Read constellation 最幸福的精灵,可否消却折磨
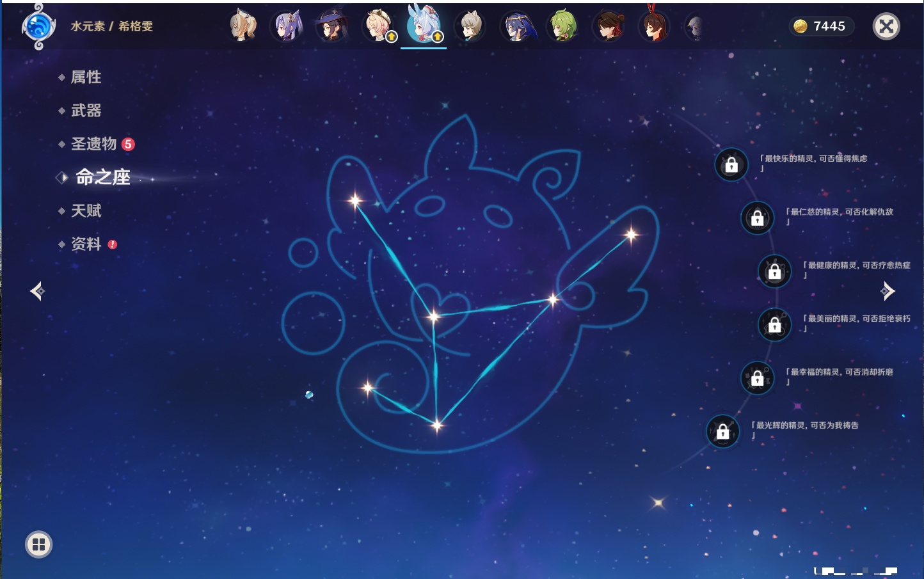 [840, 376]
